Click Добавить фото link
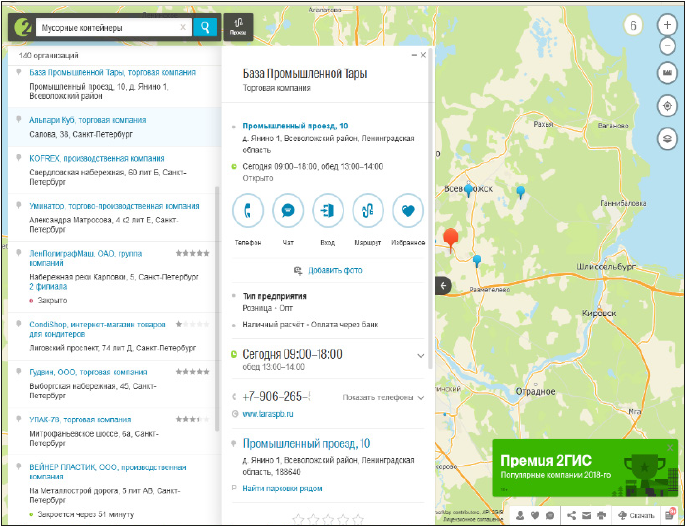This screenshot has width=688, height=527. 335,270
